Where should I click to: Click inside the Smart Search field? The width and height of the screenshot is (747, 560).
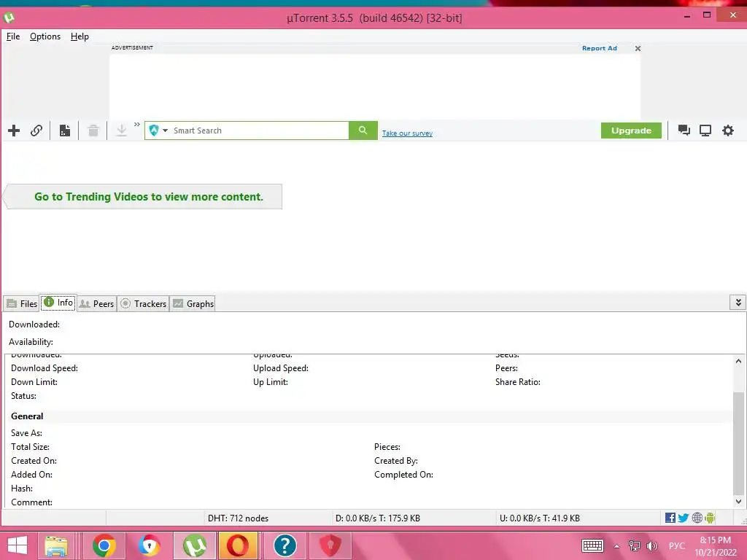tap(260, 131)
